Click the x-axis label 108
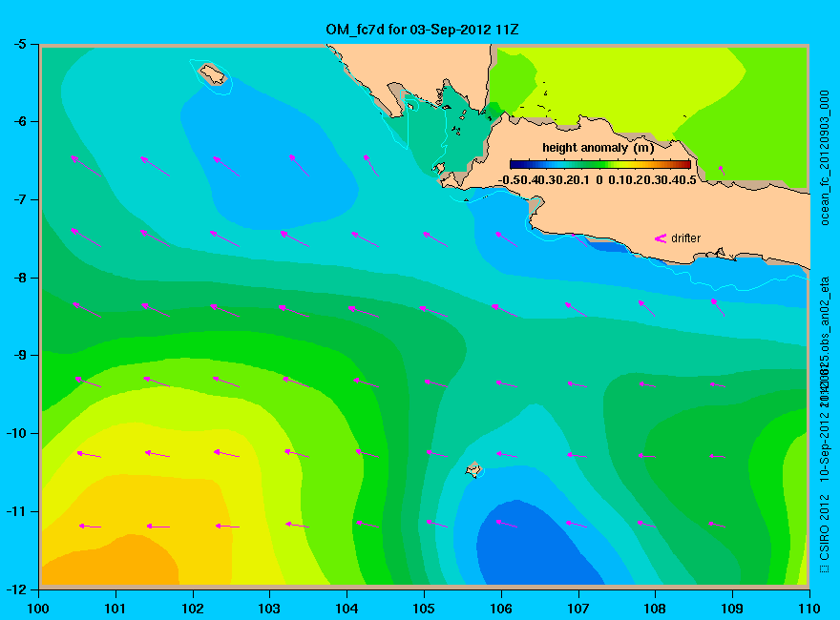 (x=655, y=609)
